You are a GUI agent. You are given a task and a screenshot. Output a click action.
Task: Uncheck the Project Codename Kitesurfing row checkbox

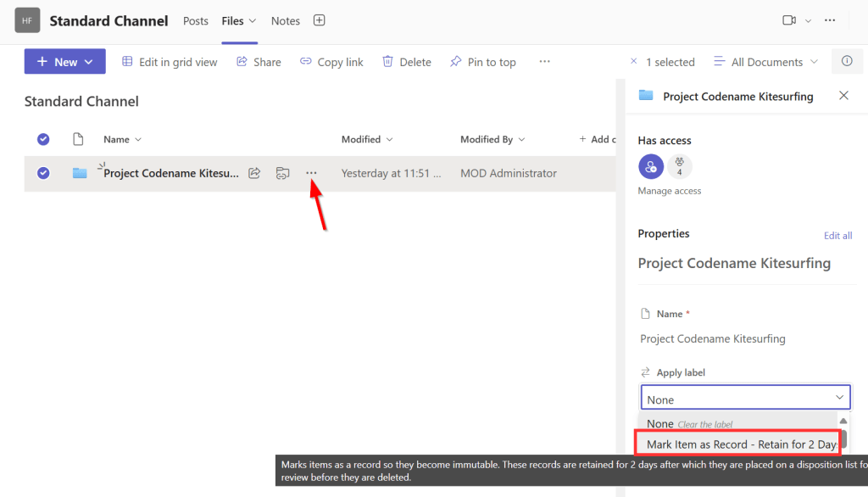pyautogui.click(x=43, y=173)
